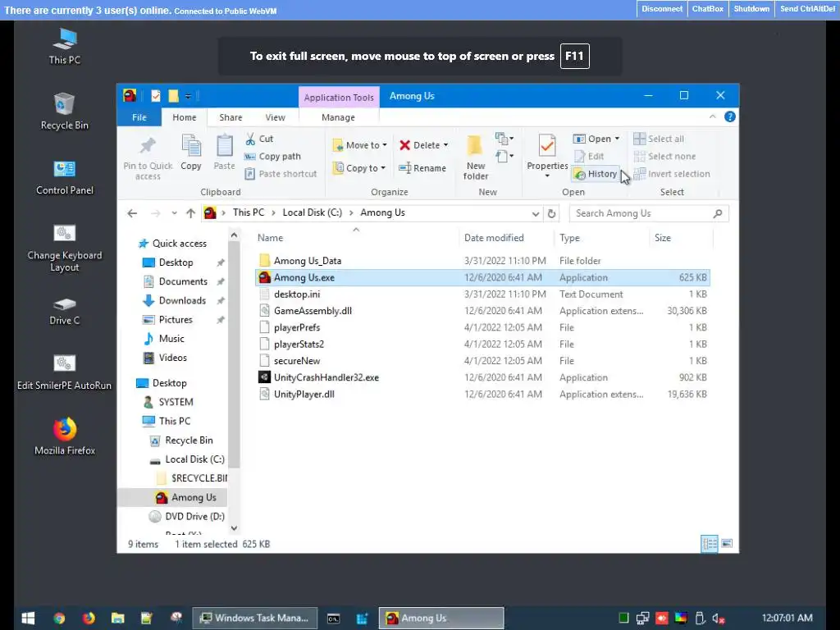
Task: Click Select all
Action: pos(659,139)
